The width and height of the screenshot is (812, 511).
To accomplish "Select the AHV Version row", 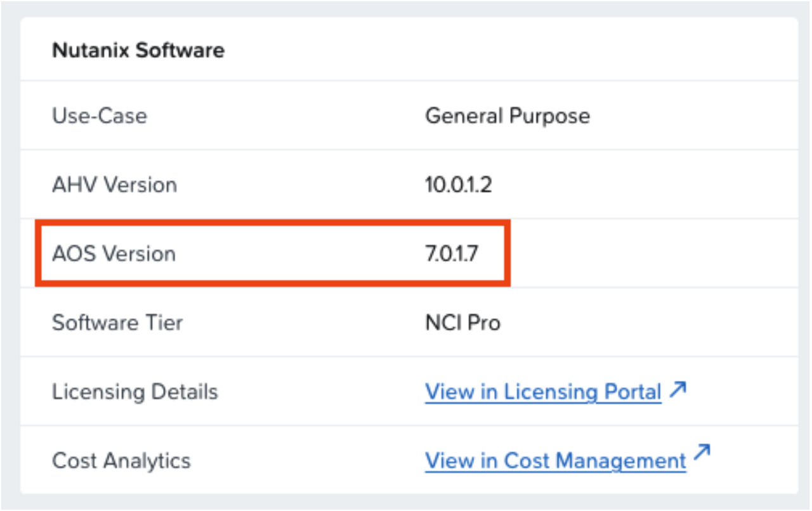I will [406, 184].
